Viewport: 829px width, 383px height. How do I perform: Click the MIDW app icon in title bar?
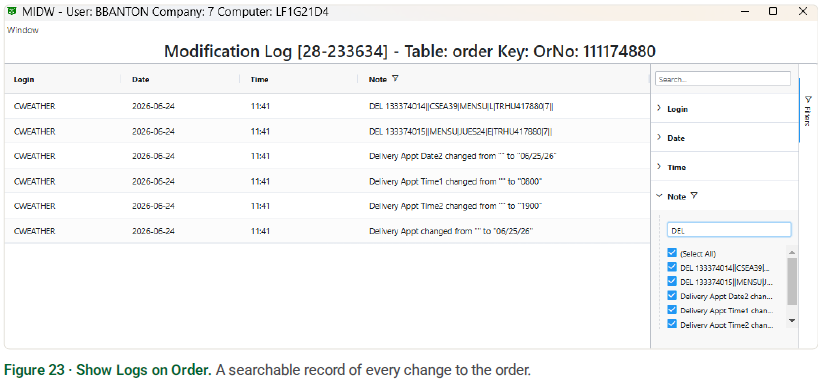point(13,12)
